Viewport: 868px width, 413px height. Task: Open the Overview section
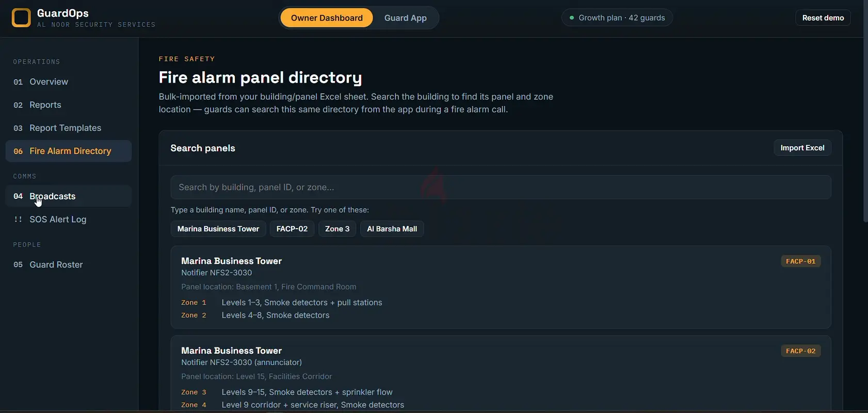pyautogui.click(x=69, y=82)
